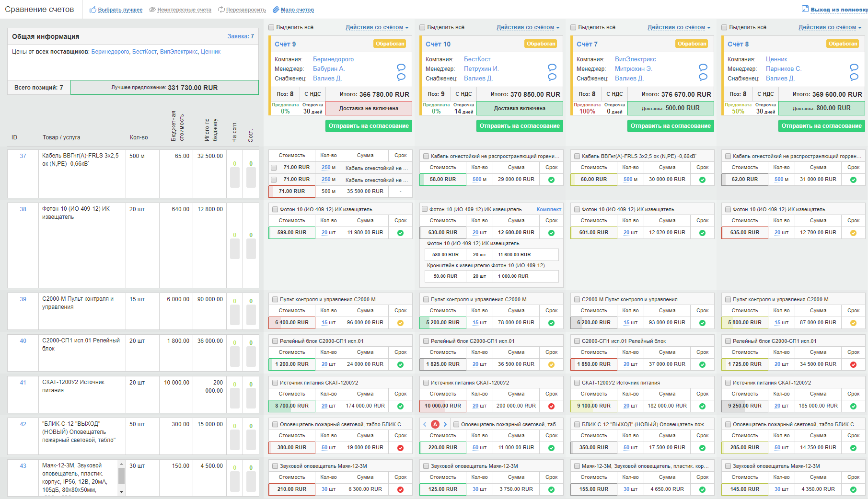
Task: Click green status icon in 58.00 RUR row
Action: [551, 180]
